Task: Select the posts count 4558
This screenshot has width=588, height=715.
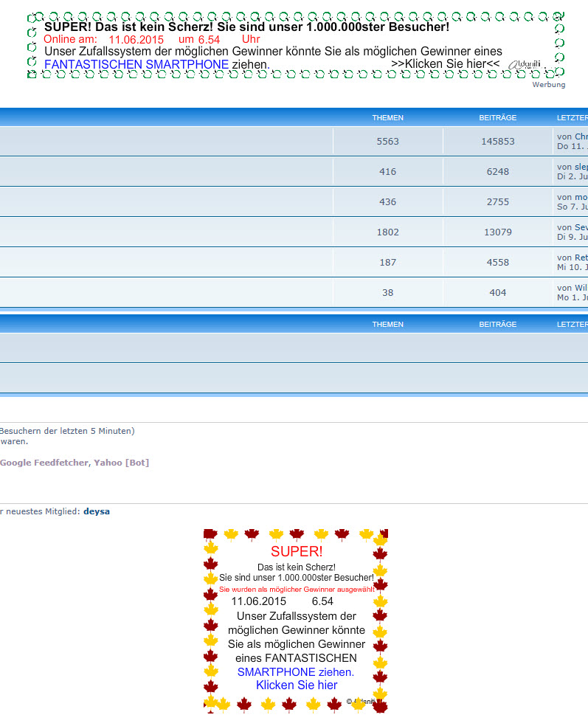Action: click(x=498, y=262)
